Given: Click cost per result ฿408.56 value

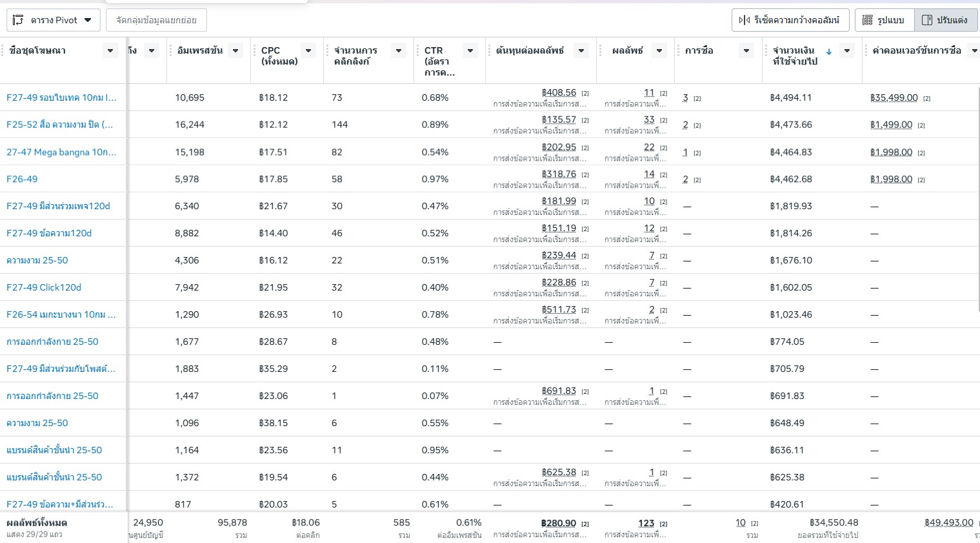Looking at the screenshot, I should [x=559, y=93].
